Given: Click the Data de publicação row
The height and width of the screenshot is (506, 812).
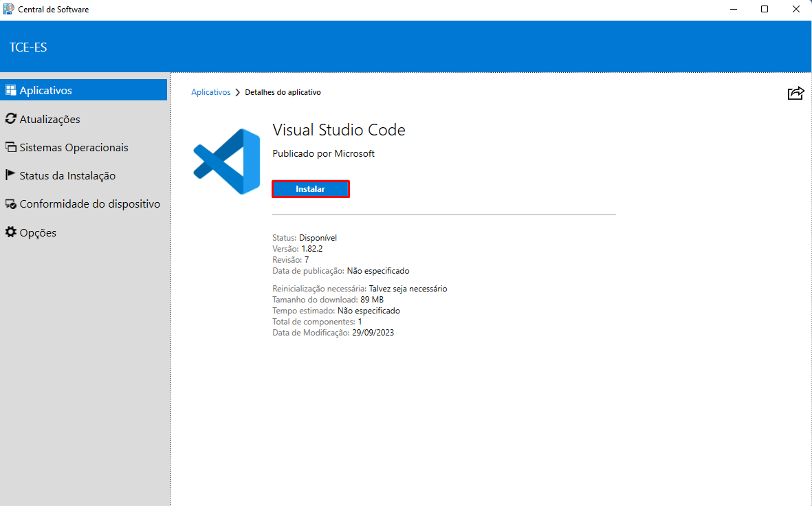Looking at the screenshot, I should coord(341,271).
